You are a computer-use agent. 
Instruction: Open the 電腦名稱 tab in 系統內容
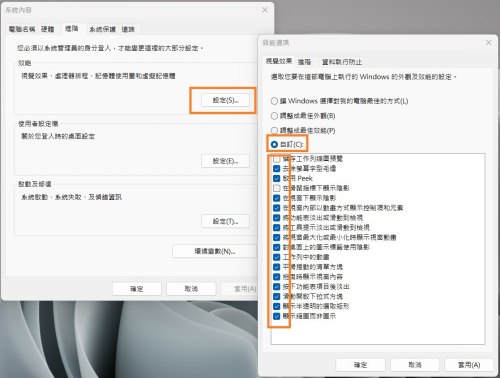point(22,29)
